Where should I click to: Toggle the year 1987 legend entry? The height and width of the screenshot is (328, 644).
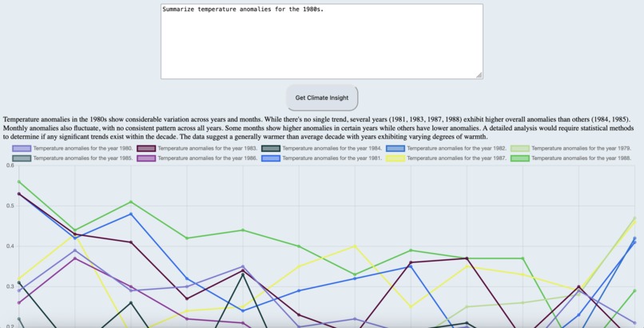[x=447, y=158]
